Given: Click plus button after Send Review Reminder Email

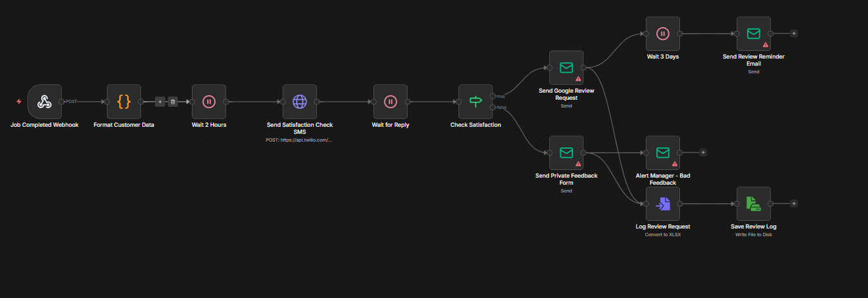Looking at the screenshot, I should (793, 33).
